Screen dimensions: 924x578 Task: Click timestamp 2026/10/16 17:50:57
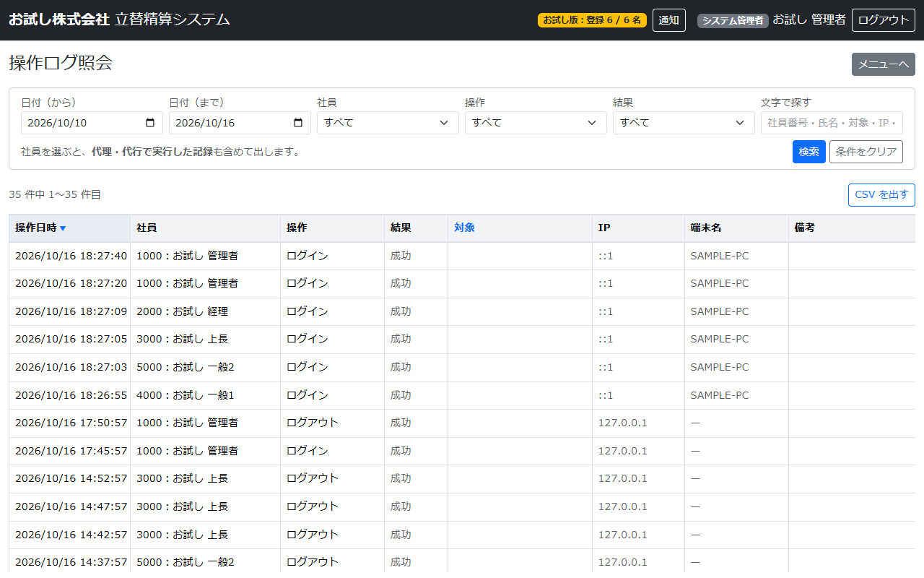[71, 423]
